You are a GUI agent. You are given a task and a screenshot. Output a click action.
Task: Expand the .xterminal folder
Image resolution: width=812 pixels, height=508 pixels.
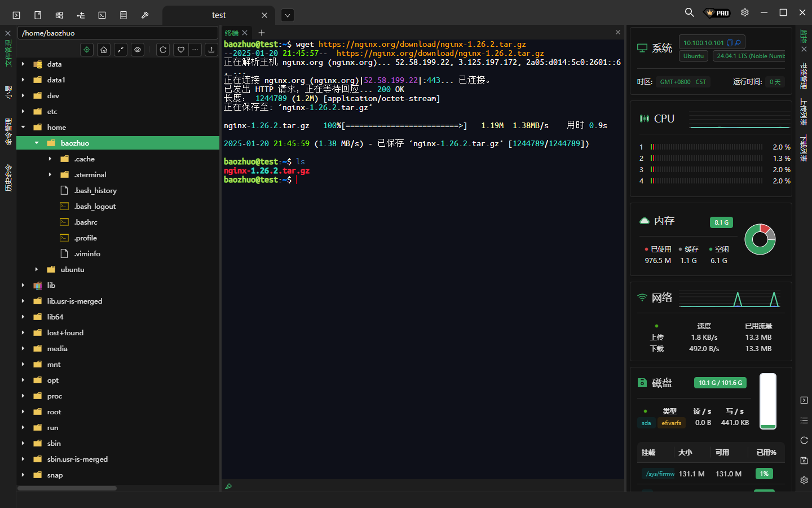(50, 175)
